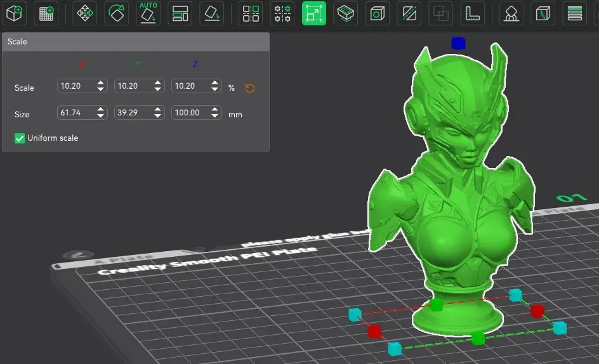Increase the X scale percent with up arrow
This screenshot has width=599, height=364.
pyautogui.click(x=100, y=82)
